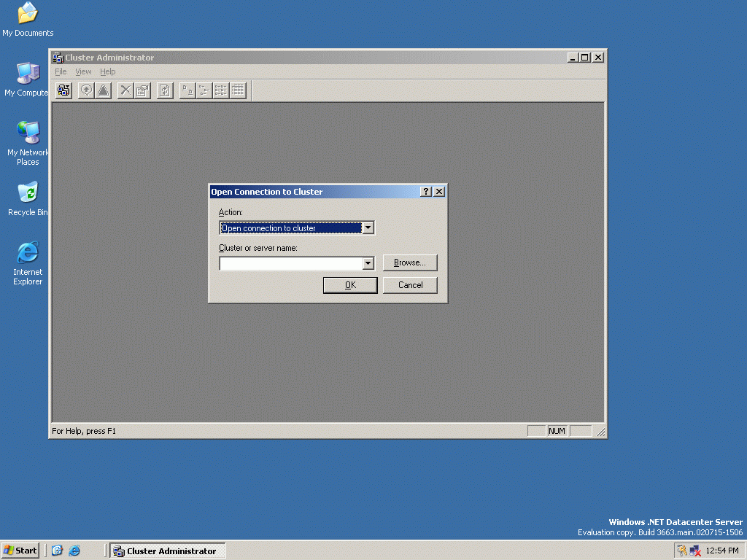Cancel the Open Connection to Cluster dialog
The image size is (747, 560).
(x=410, y=285)
